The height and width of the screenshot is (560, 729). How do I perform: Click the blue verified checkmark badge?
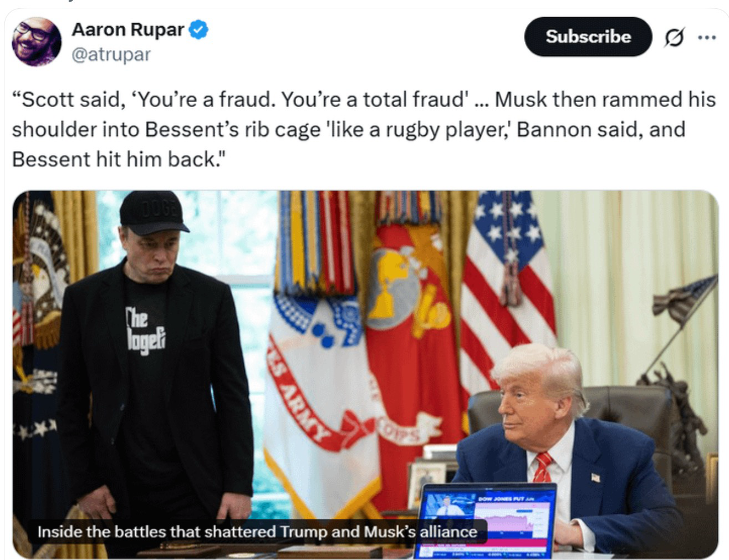[199, 29]
